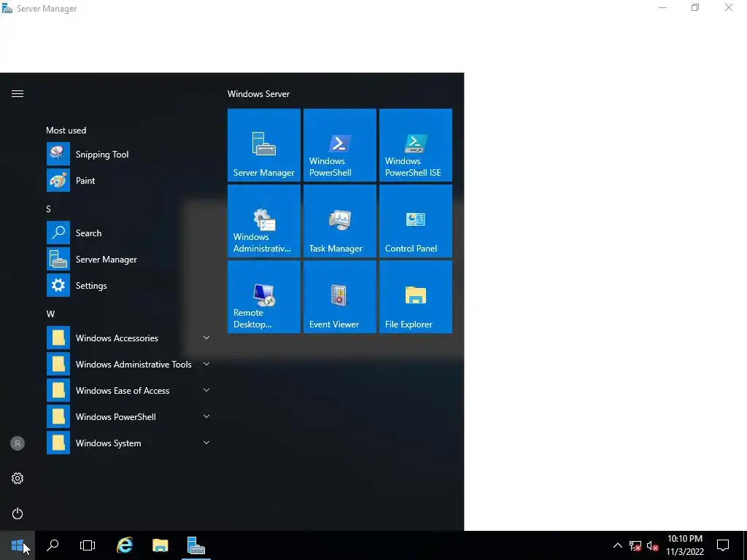This screenshot has width=747, height=560.
Task: Expand the Windows Accessories folder
Action: pyautogui.click(x=128, y=338)
